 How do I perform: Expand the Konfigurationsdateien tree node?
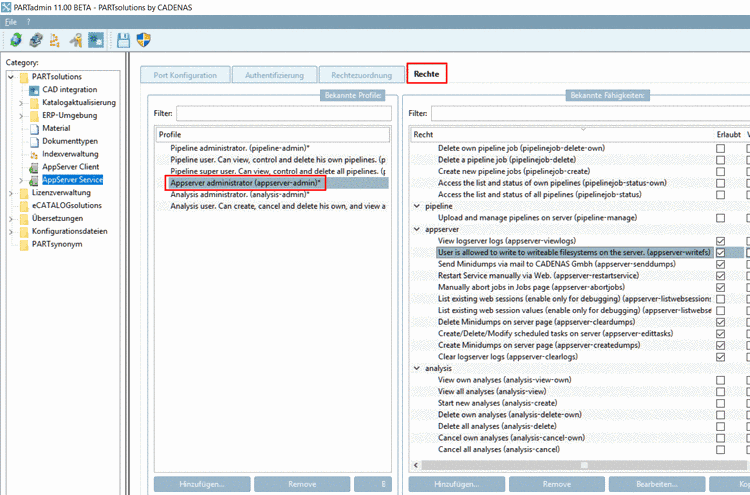[x=11, y=232]
